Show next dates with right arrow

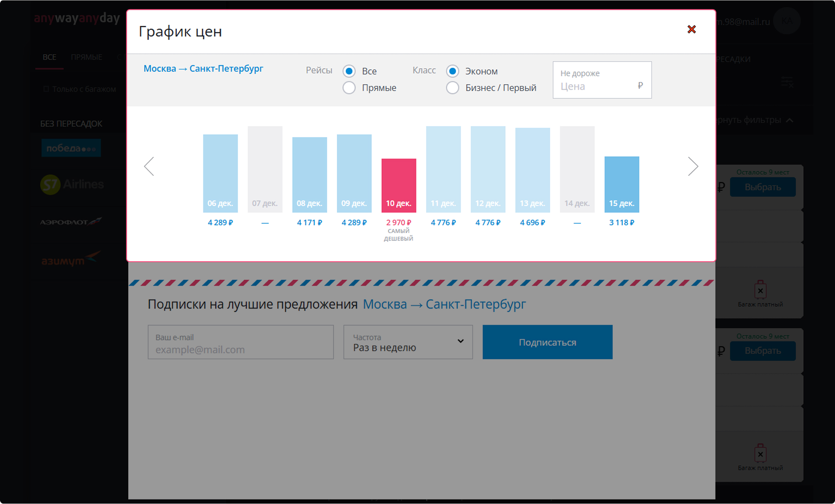click(693, 166)
